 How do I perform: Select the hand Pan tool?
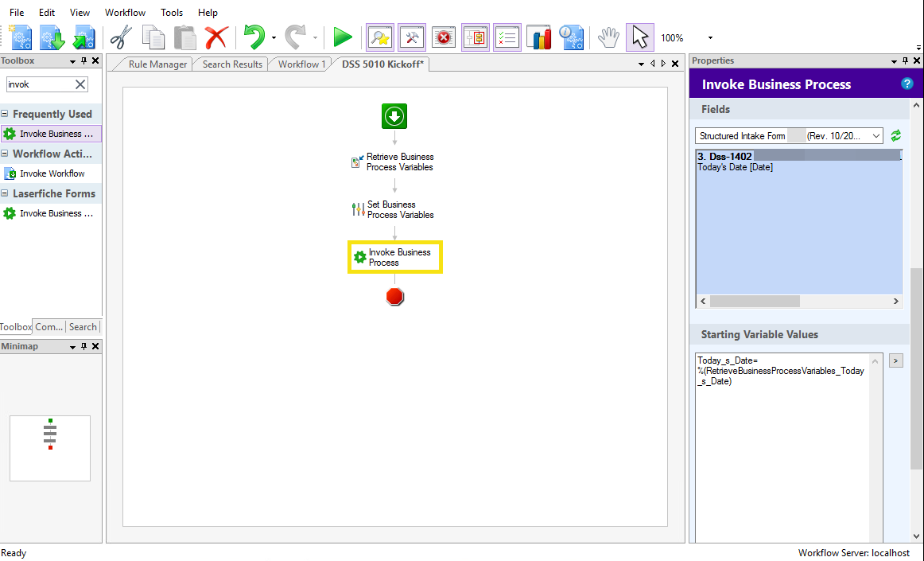[608, 37]
